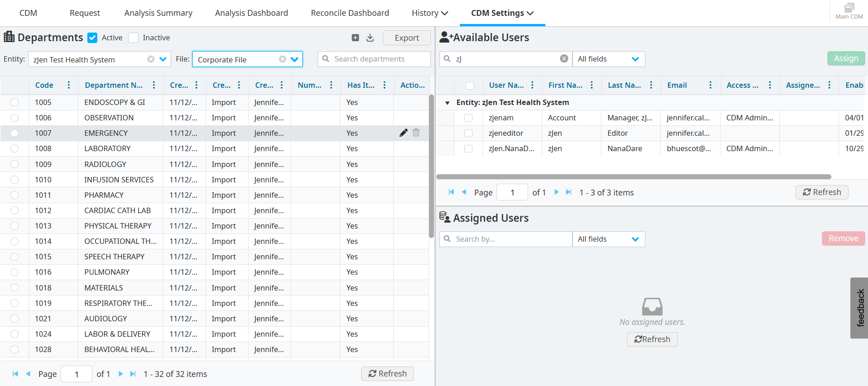Open the File dropdown showing Corporate File
This screenshot has width=868, height=386.
pos(295,59)
